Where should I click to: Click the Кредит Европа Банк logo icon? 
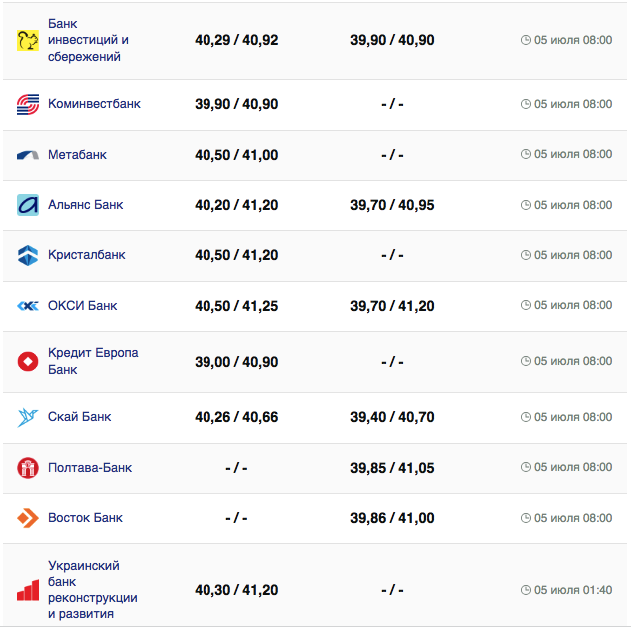[28, 361]
